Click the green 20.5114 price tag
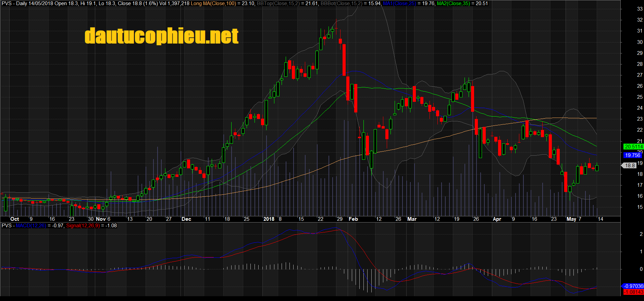The image size is (644, 301). click(x=633, y=147)
